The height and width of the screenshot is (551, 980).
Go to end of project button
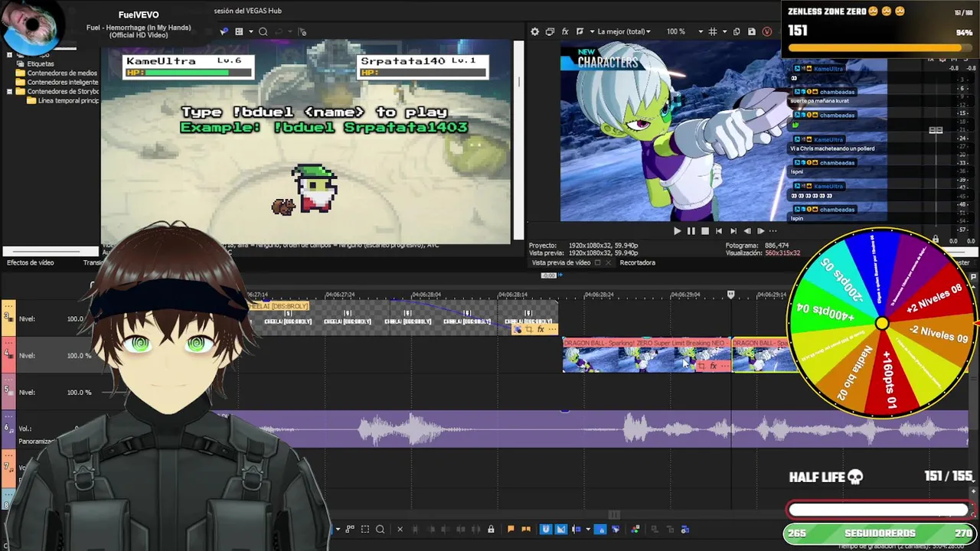(733, 230)
